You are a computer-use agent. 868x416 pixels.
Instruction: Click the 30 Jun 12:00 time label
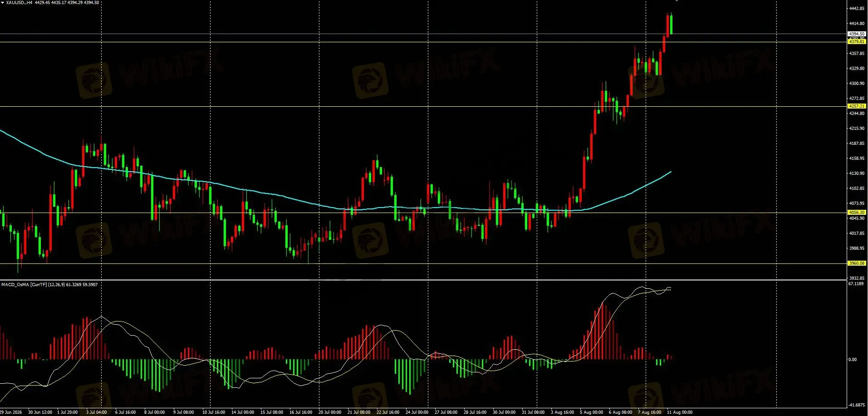(x=40, y=412)
